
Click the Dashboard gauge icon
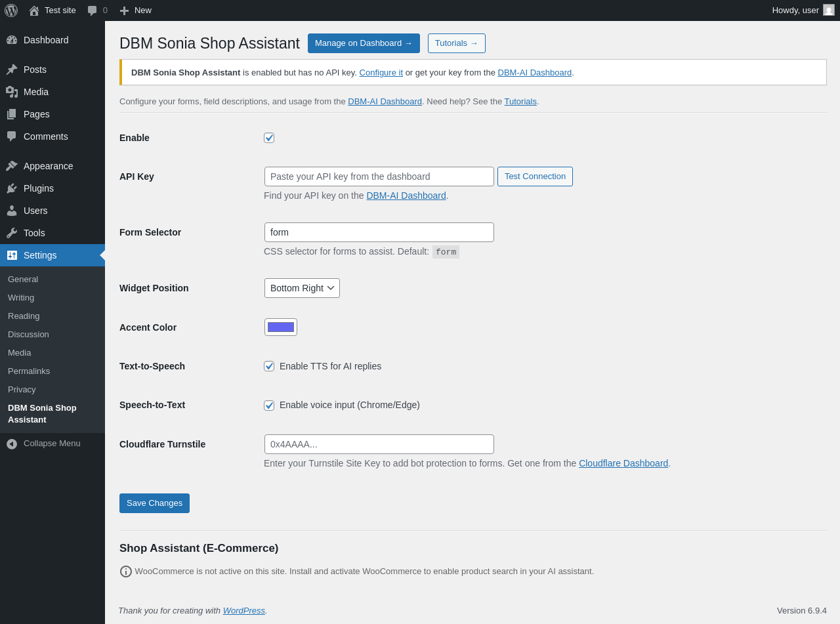12,40
